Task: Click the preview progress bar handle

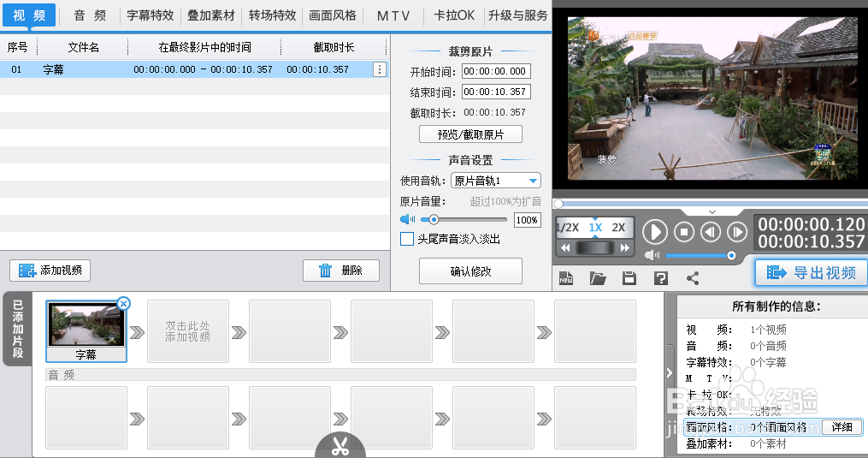Action: 558,204
